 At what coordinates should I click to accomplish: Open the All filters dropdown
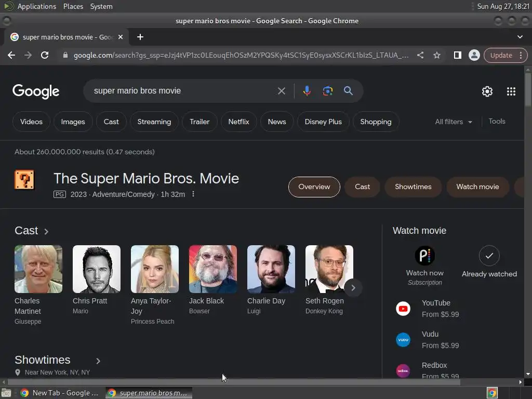pyautogui.click(x=454, y=122)
